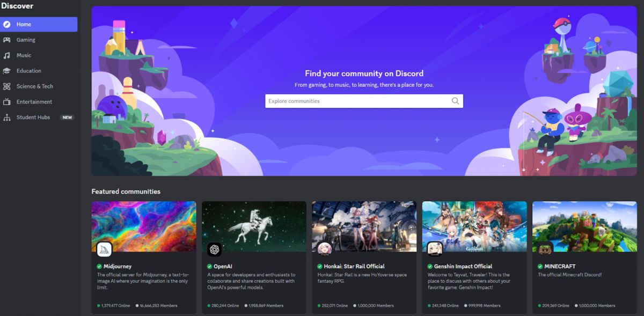Open the Science & Tech category

click(x=39, y=86)
